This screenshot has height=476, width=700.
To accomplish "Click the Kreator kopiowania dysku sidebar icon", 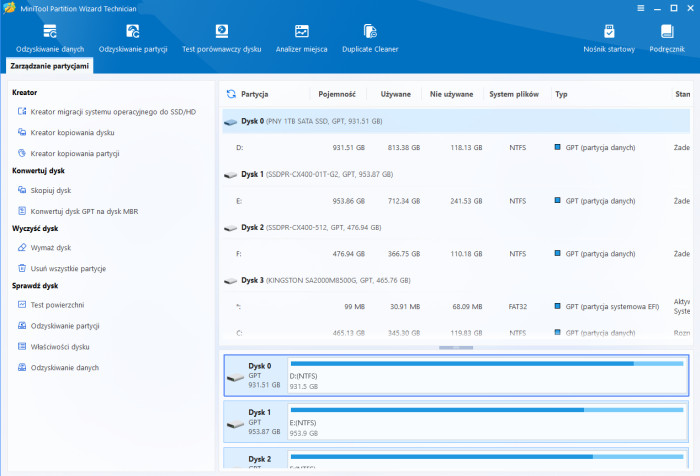I will [22, 132].
